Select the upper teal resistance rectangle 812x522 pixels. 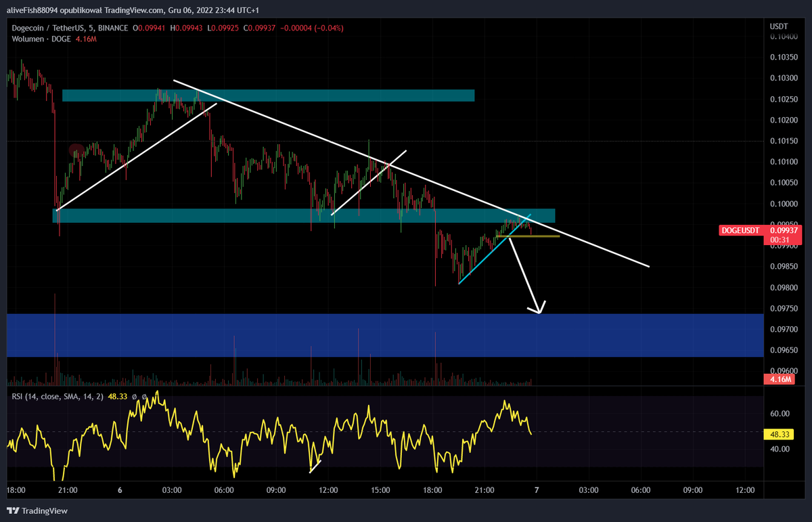[268, 95]
